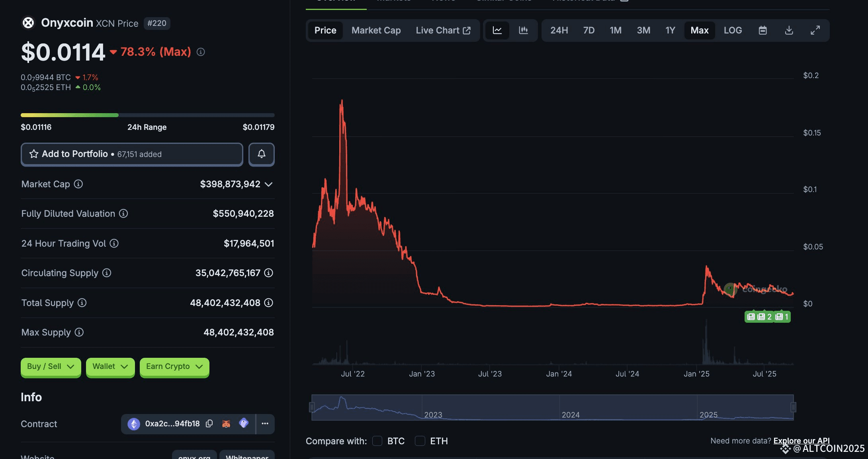
Task: Switch to line chart view icon
Action: (x=497, y=30)
